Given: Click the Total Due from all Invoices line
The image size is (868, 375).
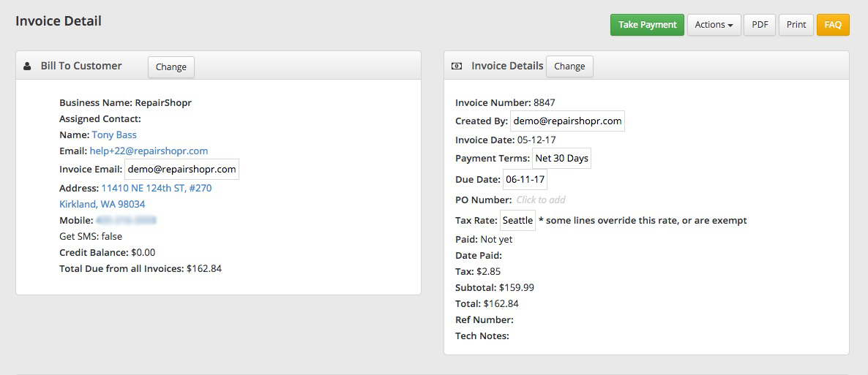Looking at the screenshot, I should pos(141,269).
